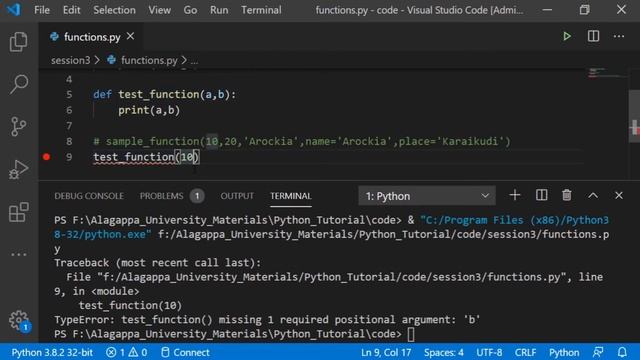
Task: Show errors and warnings from status bar
Action: point(127,352)
